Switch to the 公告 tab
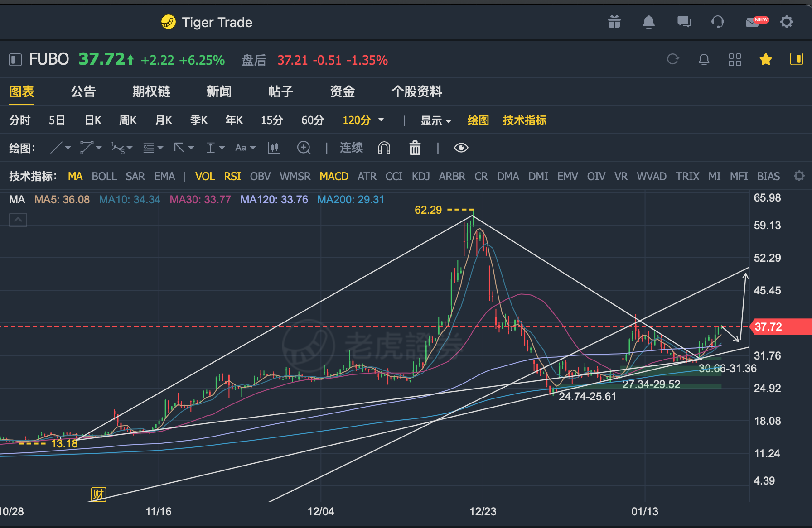 click(83, 91)
